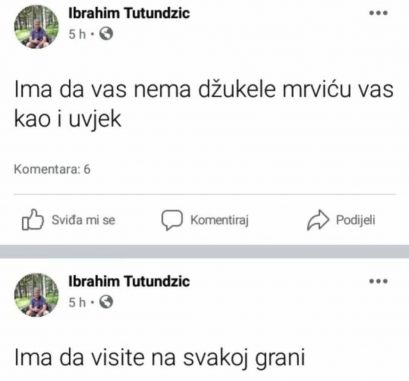Image resolution: width=409 pixels, height=381 pixels.
Task: Click the "Podijeli" share button
Action: (x=341, y=220)
